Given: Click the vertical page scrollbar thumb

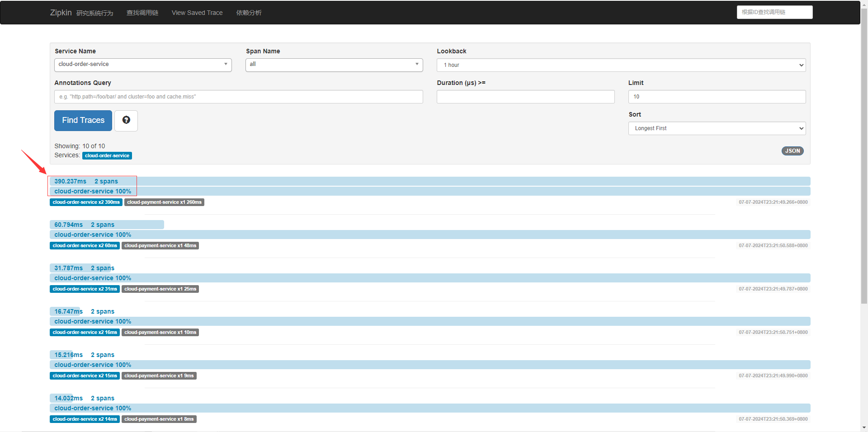Looking at the screenshot, I should click(x=864, y=156).
